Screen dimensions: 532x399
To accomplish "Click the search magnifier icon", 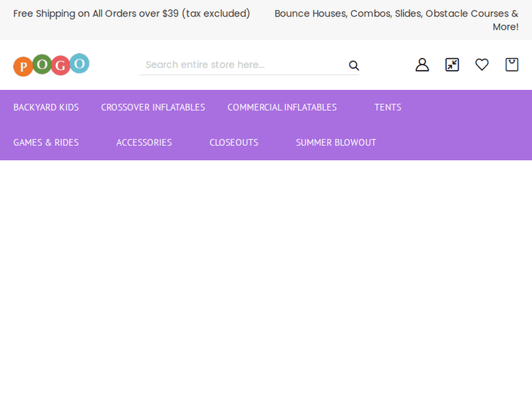I will [x=354, y=65].
